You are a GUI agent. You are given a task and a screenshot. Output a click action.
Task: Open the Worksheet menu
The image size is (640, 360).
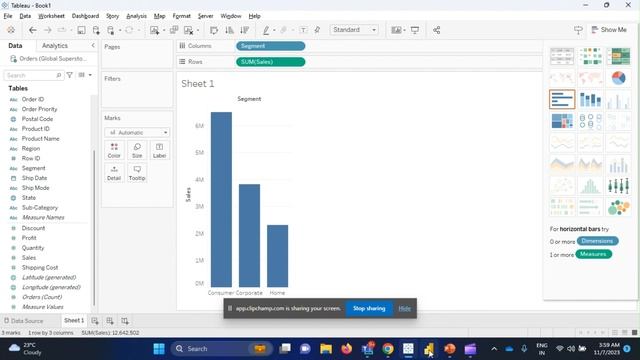[51, 16]
